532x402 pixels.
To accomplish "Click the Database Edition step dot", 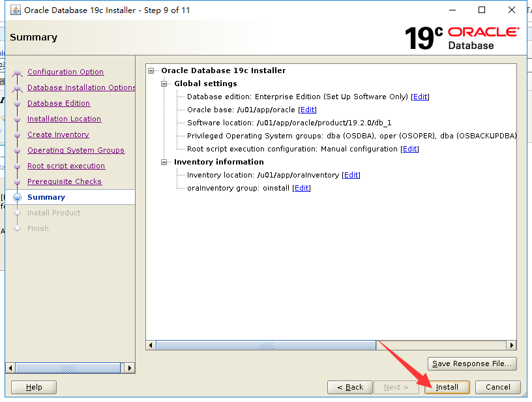I will click(18, 104).
